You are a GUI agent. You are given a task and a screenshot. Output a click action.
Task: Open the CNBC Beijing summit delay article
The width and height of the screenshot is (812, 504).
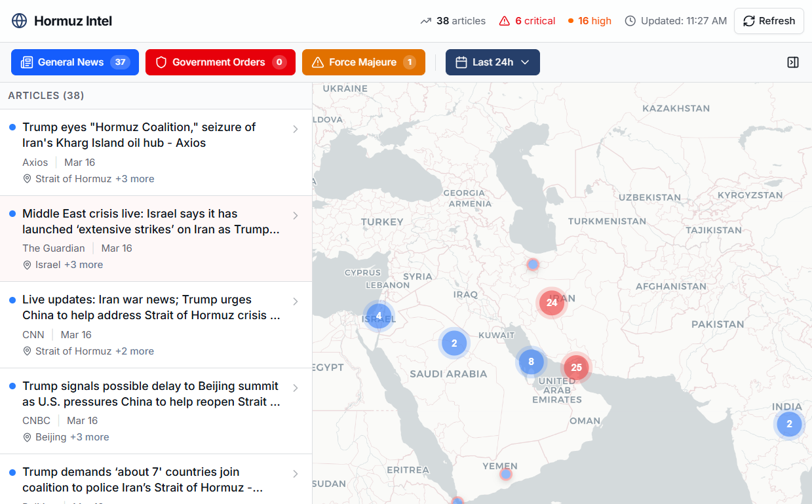point(151,394)
